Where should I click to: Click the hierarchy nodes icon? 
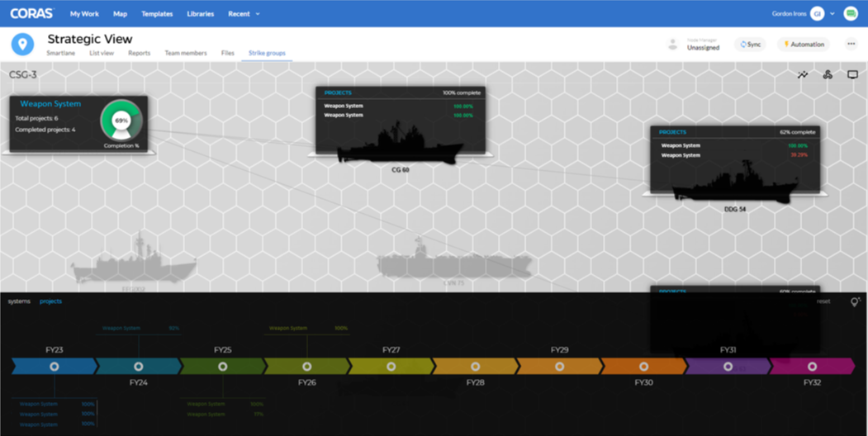point(828,74)
